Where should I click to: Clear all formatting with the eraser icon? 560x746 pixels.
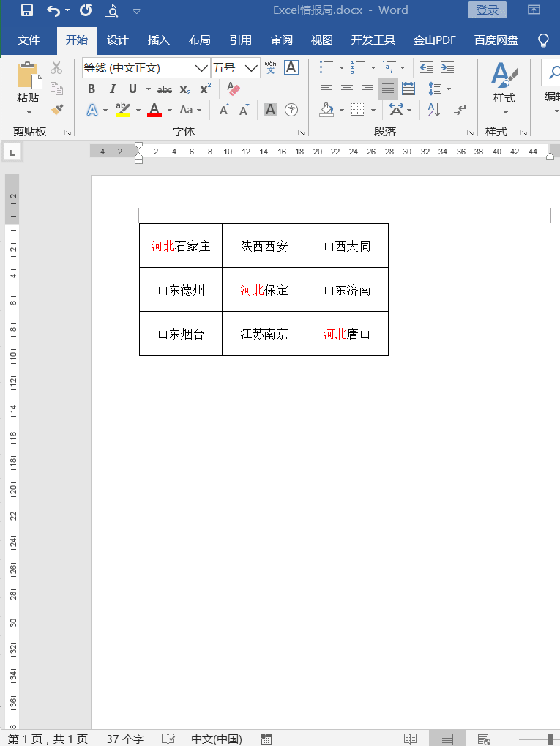point(233,89)
